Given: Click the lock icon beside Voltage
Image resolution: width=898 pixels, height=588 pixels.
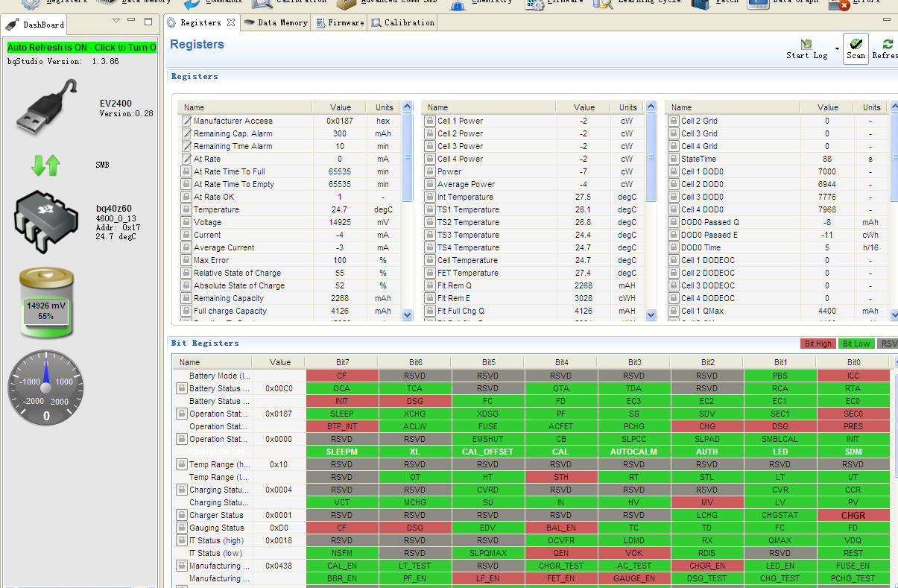Looking at the screenshot, I should (187, 222).
